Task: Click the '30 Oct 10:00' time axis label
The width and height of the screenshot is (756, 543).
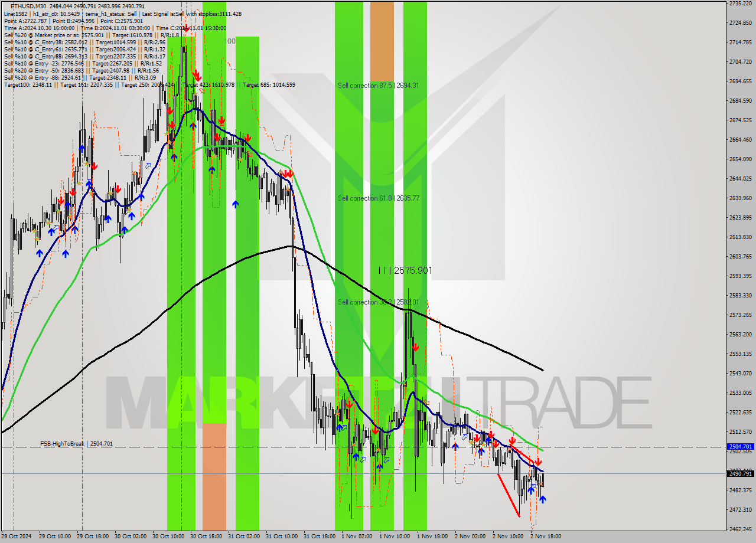Action: tap(168, 537)
